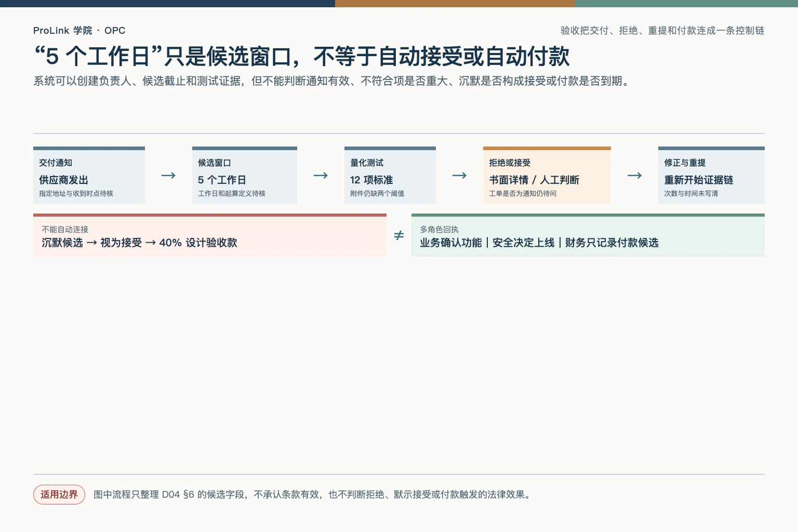Select the 拒绝或接受 card heading
The image size is (798, 532).
(x=510, y=163)
